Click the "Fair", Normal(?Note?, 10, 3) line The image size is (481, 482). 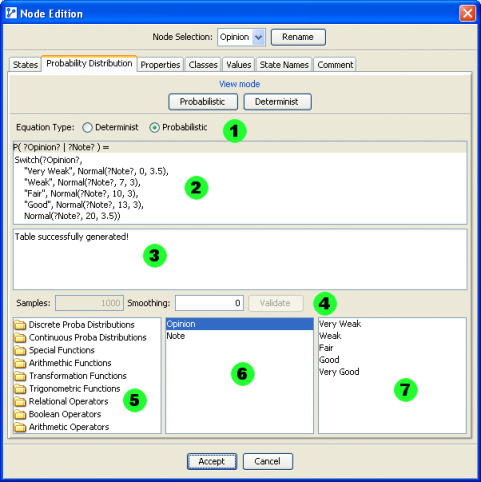(x=81, y=194)
